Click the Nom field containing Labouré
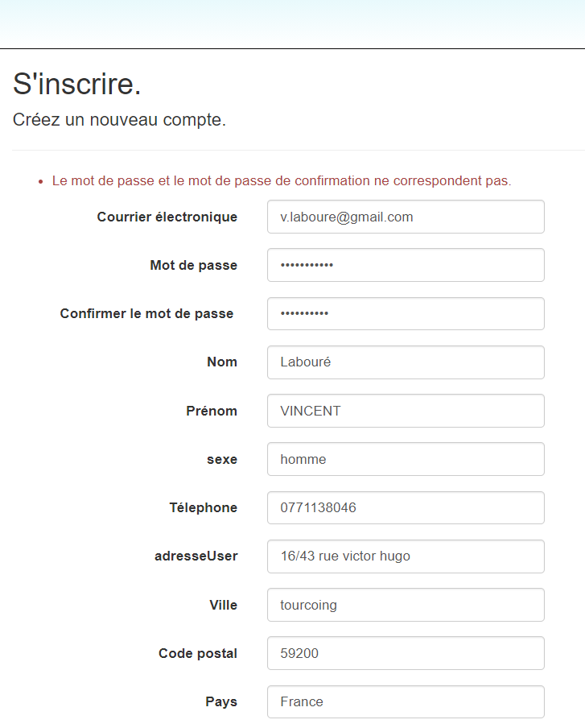The width and height of the screenshot is (585, 728). (406, 362)
